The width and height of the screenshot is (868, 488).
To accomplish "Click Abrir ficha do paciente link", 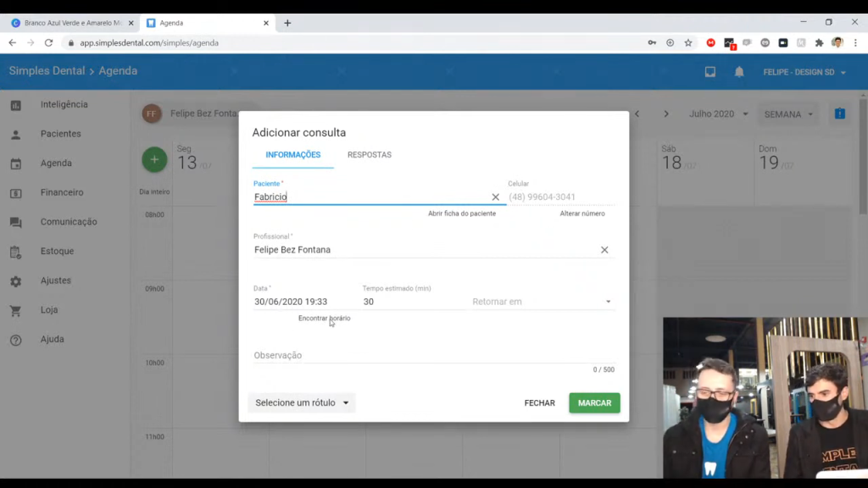I will pyautogui.click(x=461, y=213).
